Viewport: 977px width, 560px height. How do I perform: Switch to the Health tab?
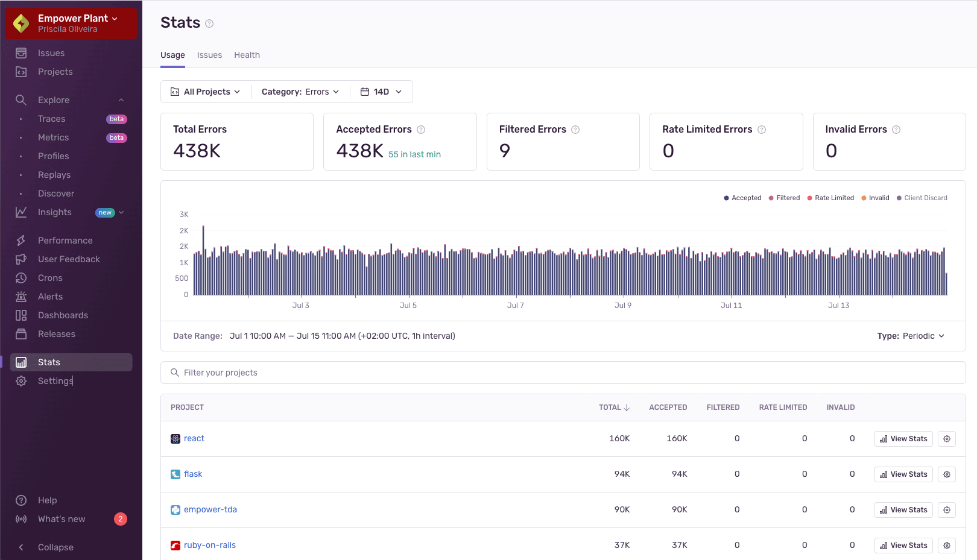[247, 55]
